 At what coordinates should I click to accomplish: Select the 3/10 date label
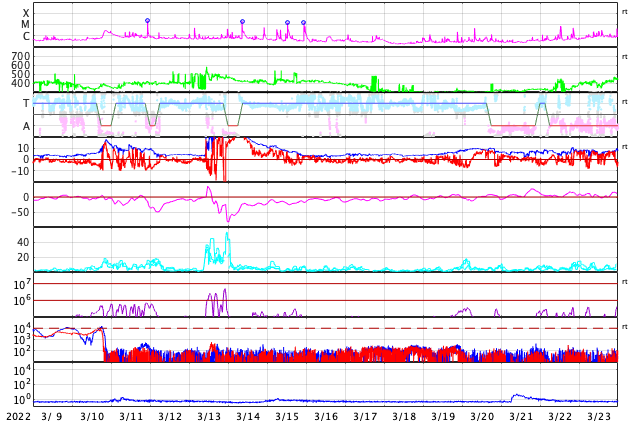coord(92,417)
